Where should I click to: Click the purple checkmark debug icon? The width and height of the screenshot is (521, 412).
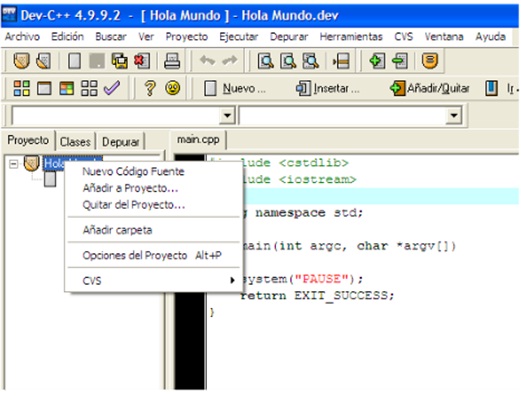[x=112, y=88]
